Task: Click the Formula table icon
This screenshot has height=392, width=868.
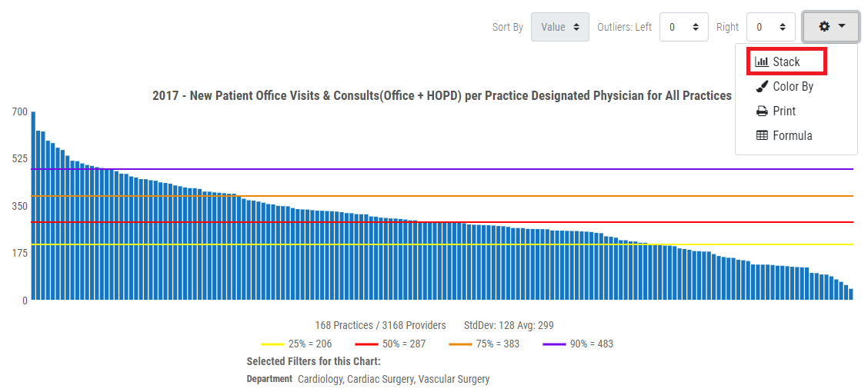Action: [x=762, y=135]
